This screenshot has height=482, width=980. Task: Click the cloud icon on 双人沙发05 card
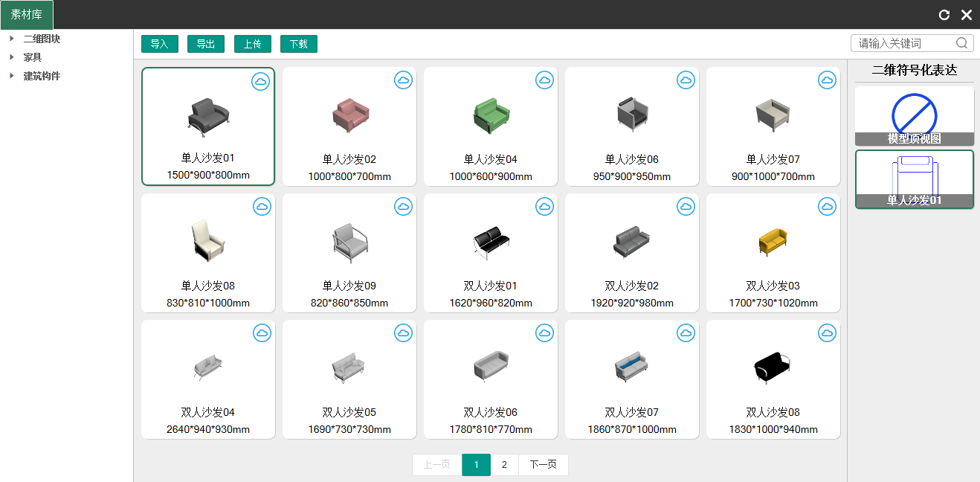pos(403,332)
